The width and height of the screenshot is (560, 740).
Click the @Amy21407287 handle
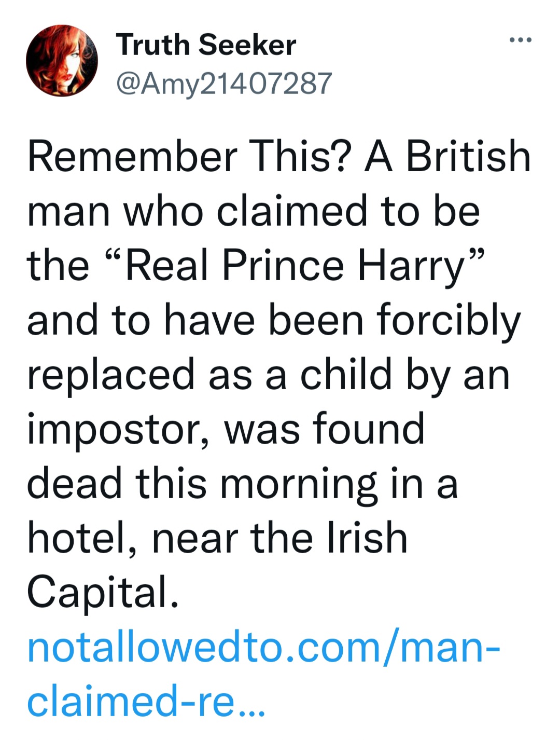coord(224,83)
